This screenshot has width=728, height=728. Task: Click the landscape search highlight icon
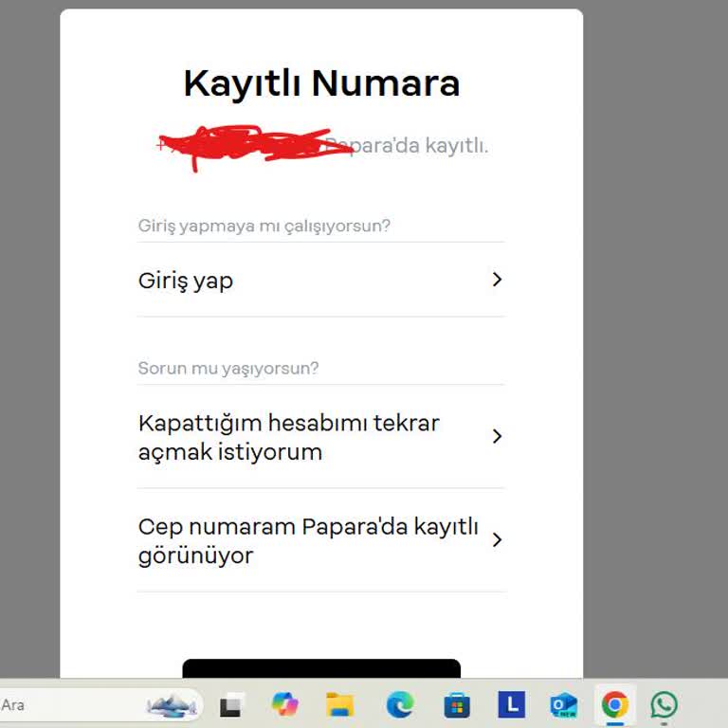[172, 705]
